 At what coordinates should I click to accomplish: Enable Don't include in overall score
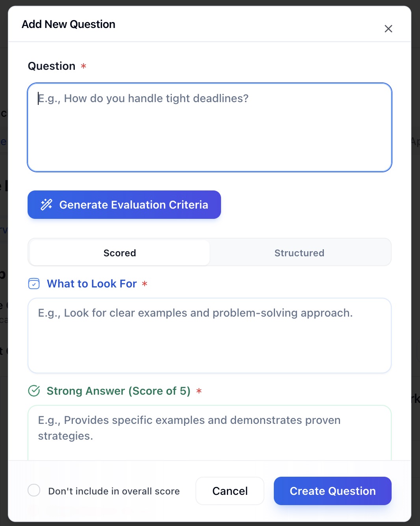coord(34,491)
